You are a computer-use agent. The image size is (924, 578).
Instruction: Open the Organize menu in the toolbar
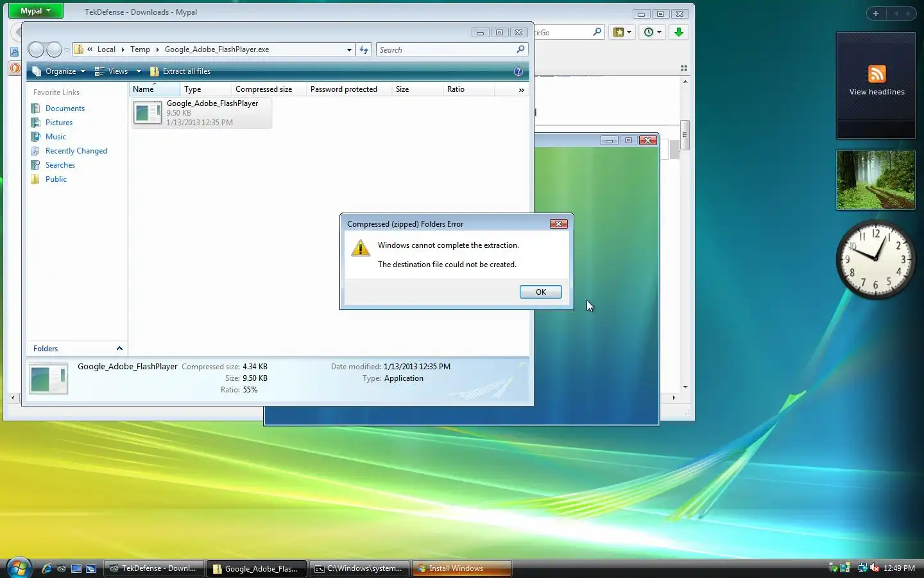click(x=59, y=71)
